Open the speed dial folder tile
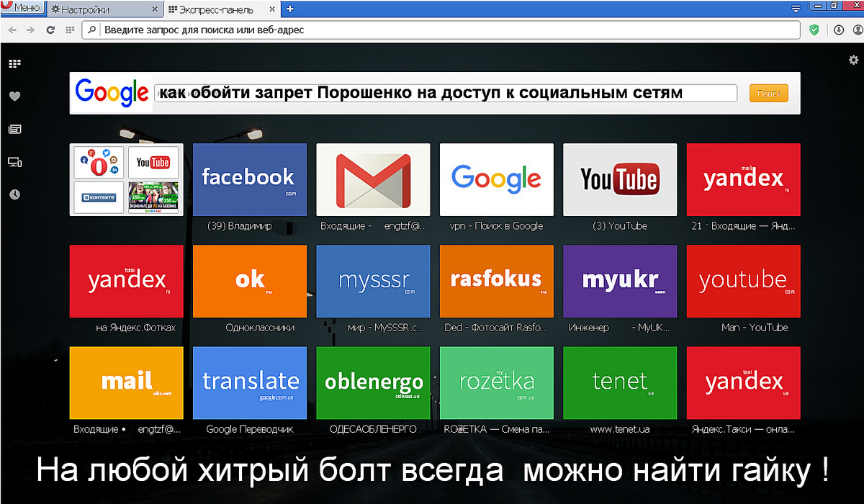864x504 pixels. tap(126, 179)
